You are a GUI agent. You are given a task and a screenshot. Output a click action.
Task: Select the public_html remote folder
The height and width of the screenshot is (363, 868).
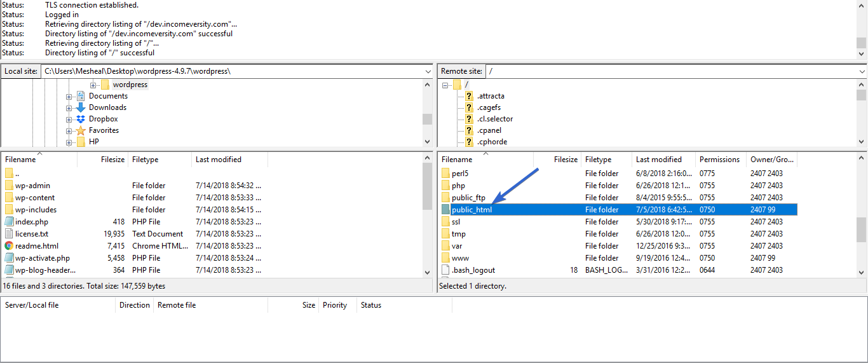(618, 210)
